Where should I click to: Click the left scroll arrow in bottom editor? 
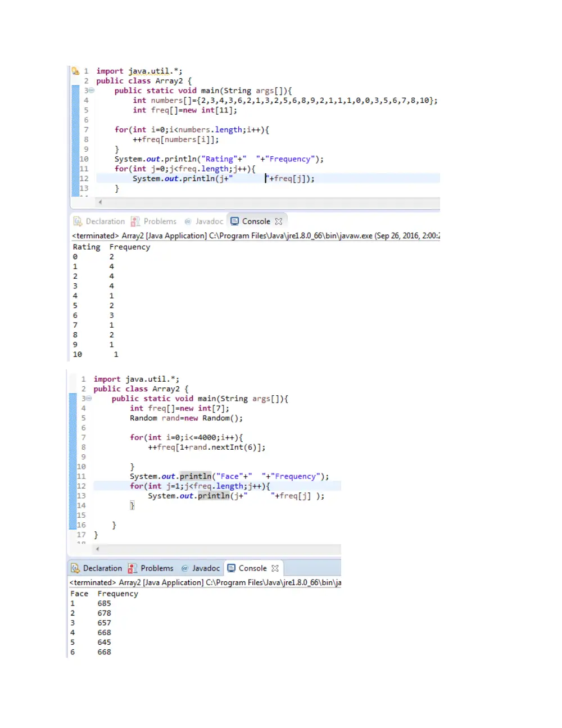click(x=97, y=549)
